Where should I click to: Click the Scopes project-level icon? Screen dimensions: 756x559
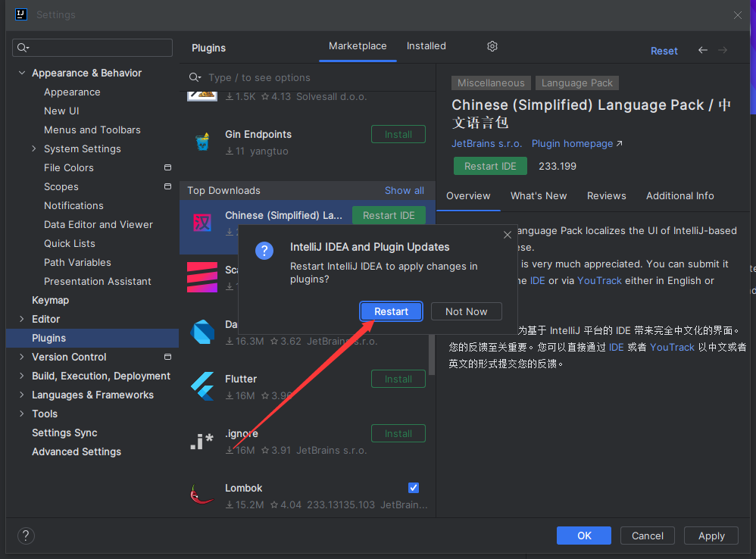[167, 186]
